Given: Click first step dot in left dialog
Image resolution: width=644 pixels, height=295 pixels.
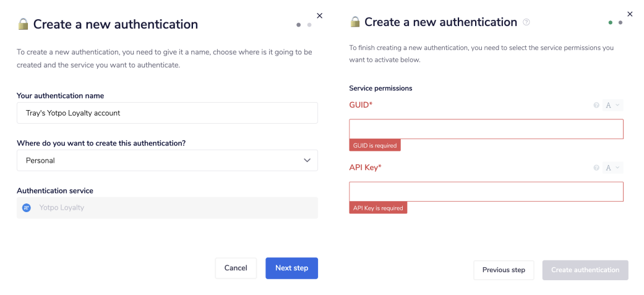Looking at the screenshot, I should (x=299, y=25).
